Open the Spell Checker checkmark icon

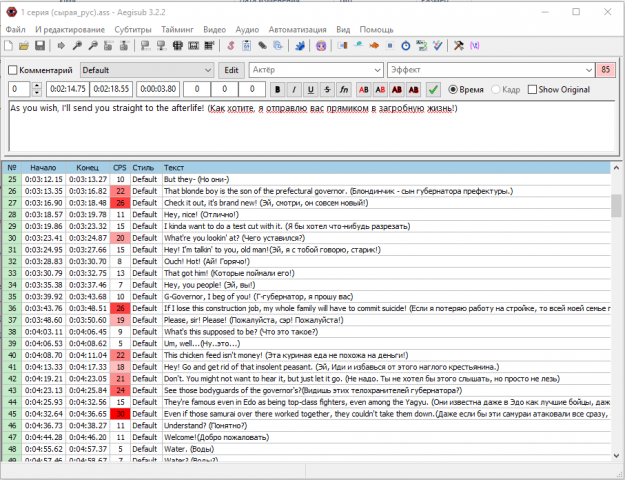pos(437,46)
